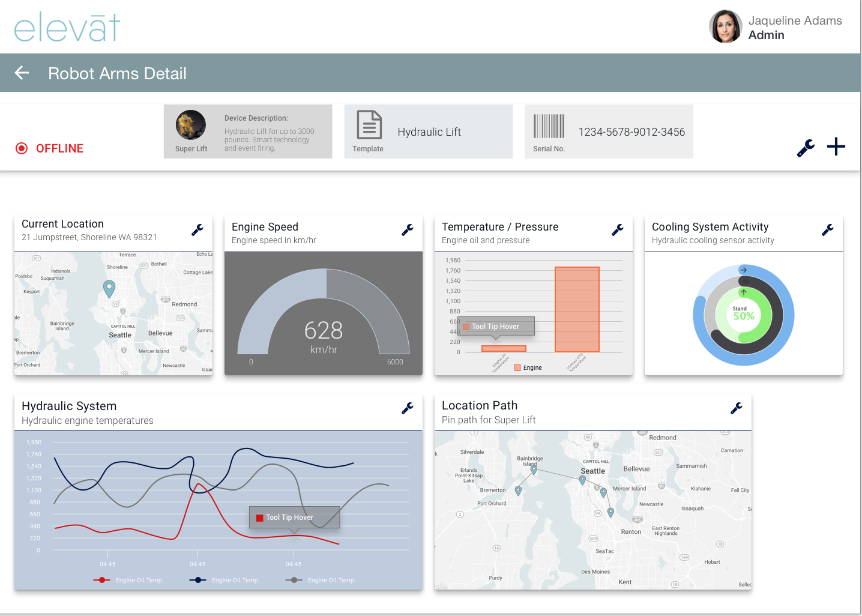Open Jaqueline Adams user profile menu

[x=775, y=27]
